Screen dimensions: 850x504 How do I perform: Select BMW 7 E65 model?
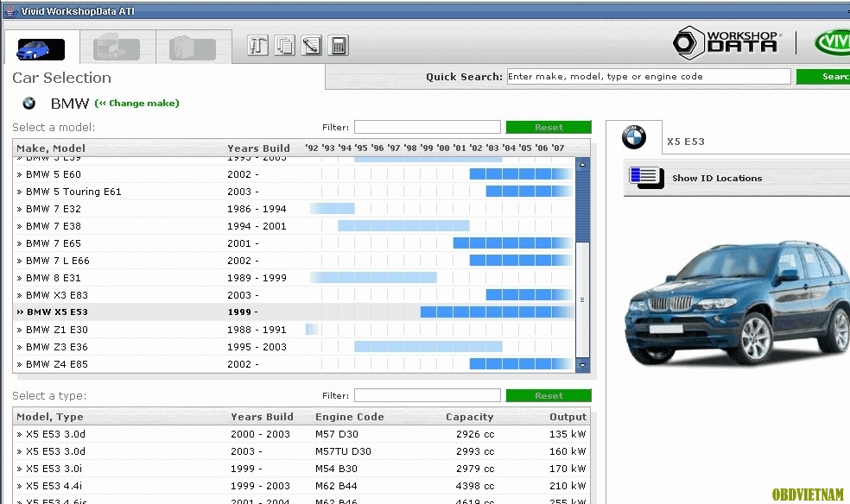pos(294,243)
